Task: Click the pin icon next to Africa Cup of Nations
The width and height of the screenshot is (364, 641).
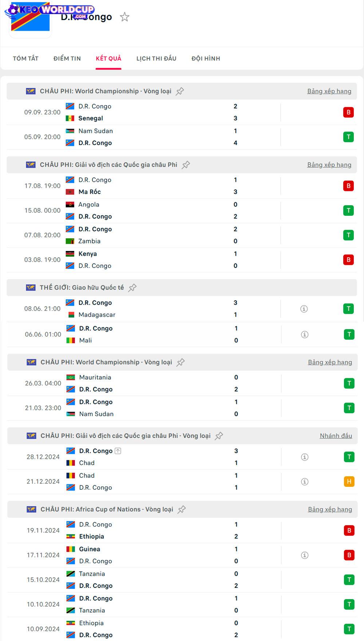Action: click(182, 509)
